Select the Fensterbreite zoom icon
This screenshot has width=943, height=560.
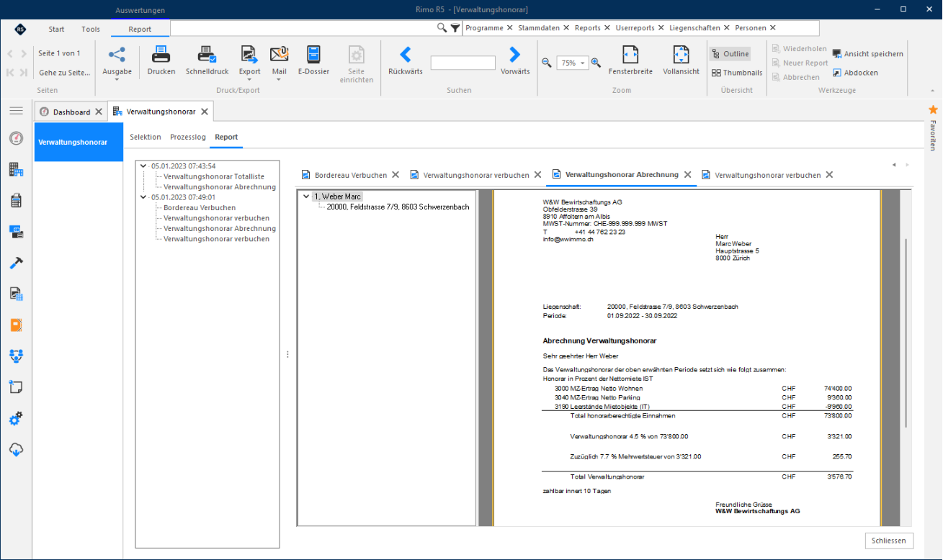(x=630, y=55)
